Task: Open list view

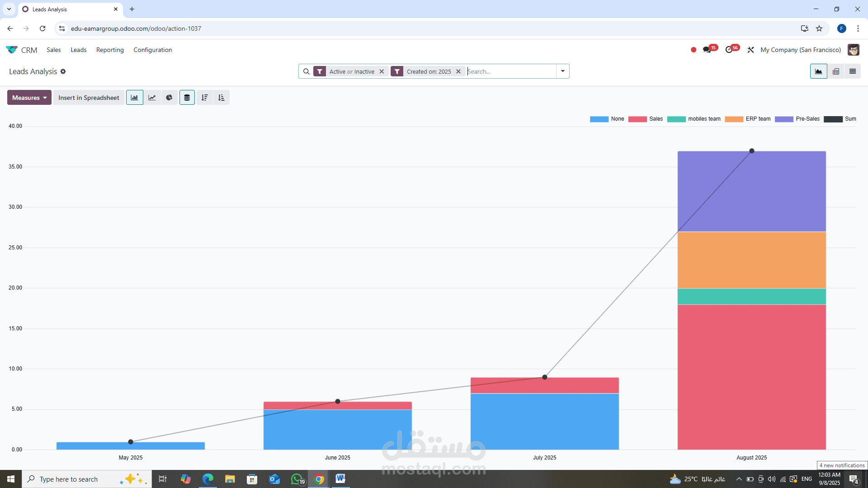Action: coord(853,71)
